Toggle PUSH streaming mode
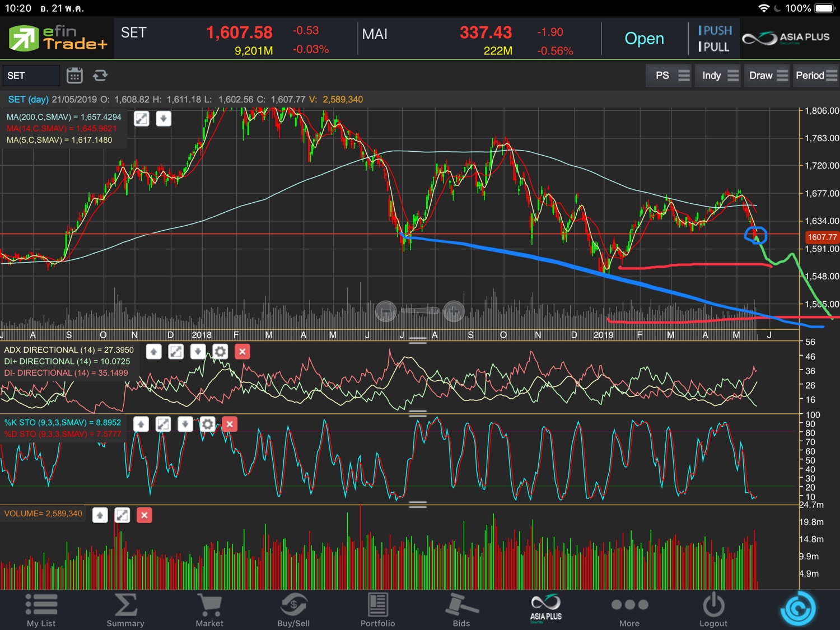This screenshot has height=630, width=840. [x=715, y=31]
